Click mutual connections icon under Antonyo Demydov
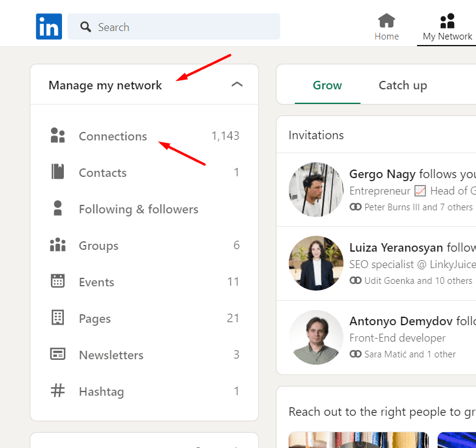The height and width of the screenshot is (448, 476). click(x=356, y=354)
